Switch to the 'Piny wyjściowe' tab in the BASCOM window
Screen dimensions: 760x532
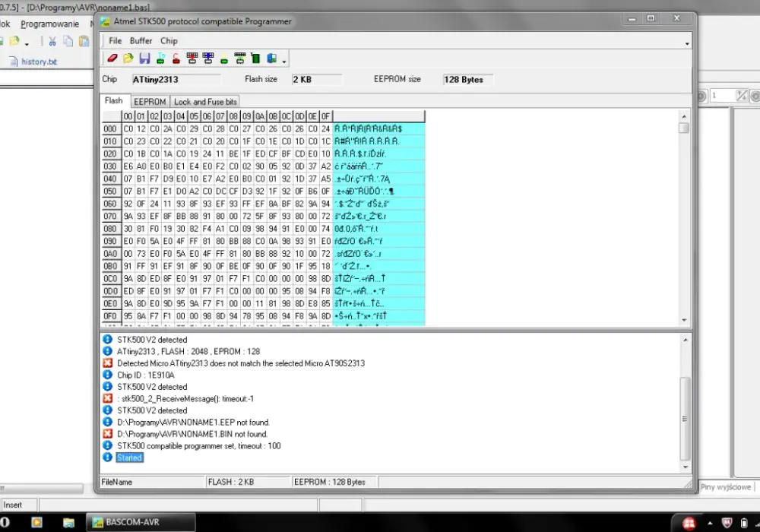pyautogui.click(x=726, y=487)
